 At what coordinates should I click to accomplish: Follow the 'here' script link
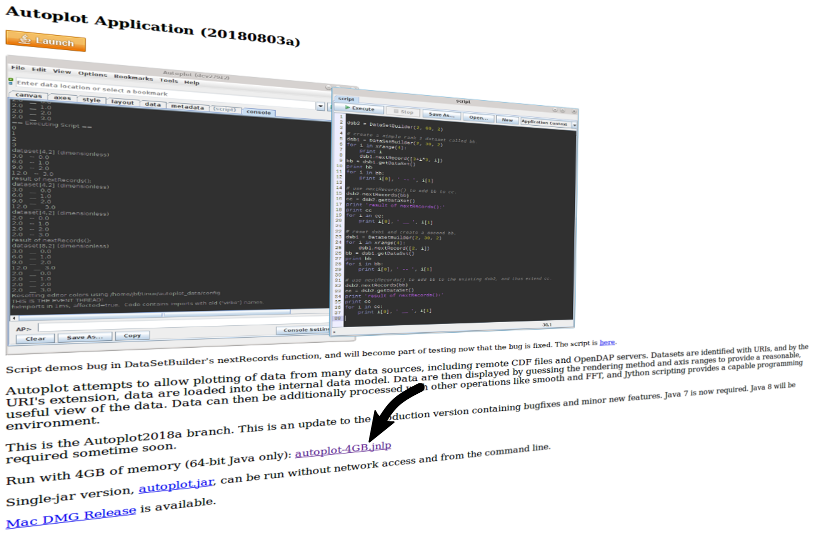click(607, 343)
